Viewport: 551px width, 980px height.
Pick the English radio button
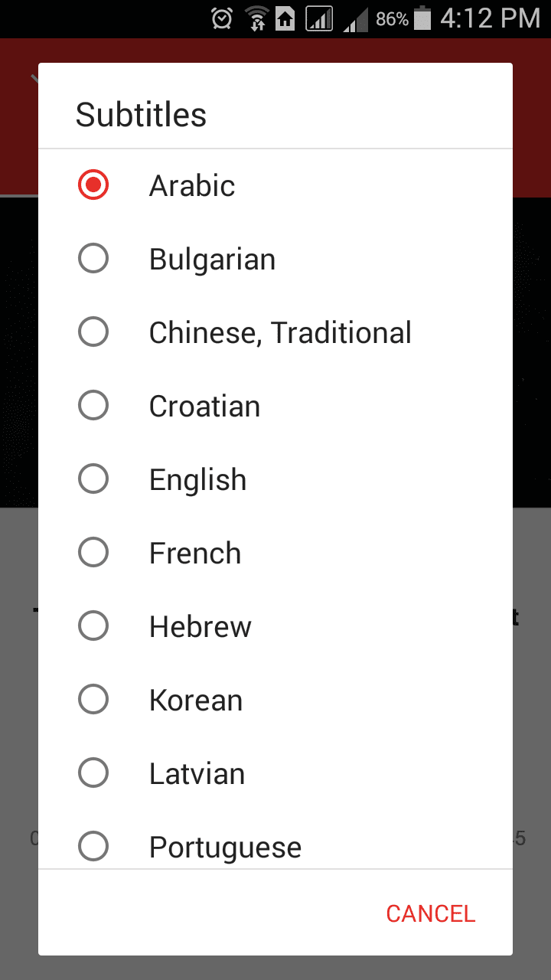(93, 479)
